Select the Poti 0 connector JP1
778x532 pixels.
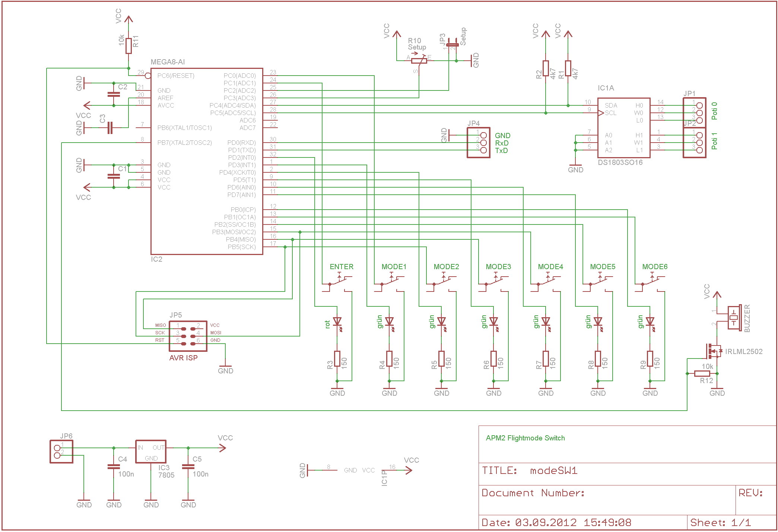pos(695,112)
